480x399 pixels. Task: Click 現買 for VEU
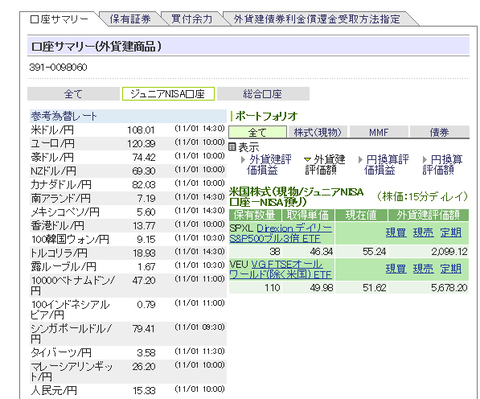click(396, 268)
